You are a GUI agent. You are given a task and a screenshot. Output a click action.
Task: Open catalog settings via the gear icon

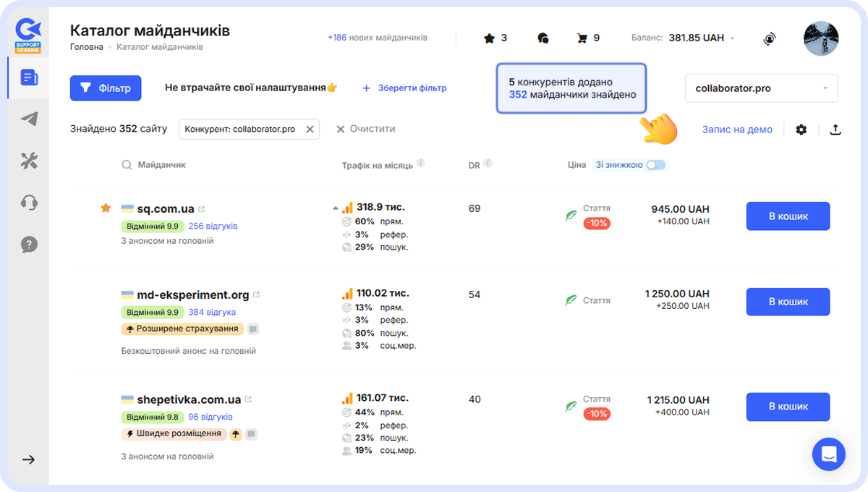point(801,129)
